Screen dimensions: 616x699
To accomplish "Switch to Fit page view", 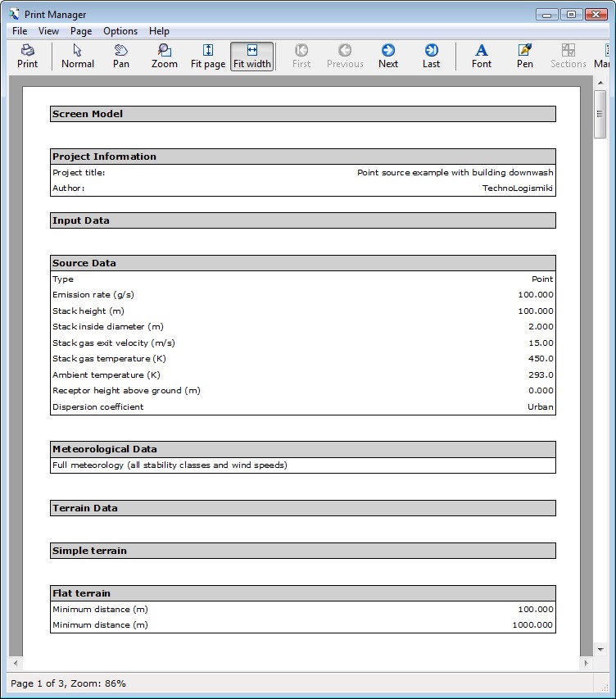I will click(208, 56).
